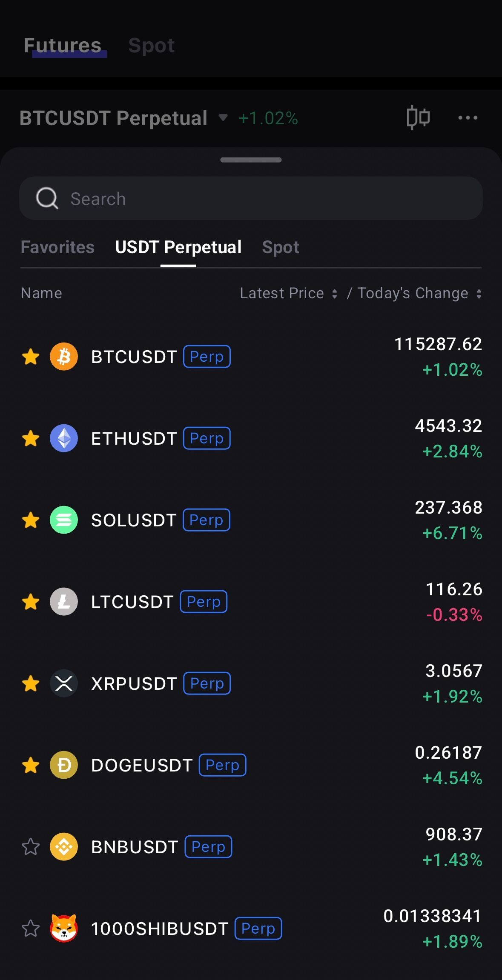
Task: Tap the Dogecoin coin icon
Action: tap(64, 765)
